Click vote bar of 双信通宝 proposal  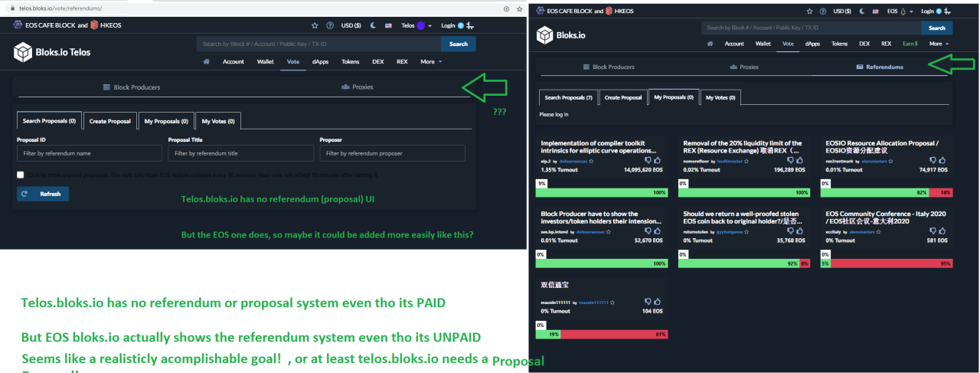click(602, 334)
